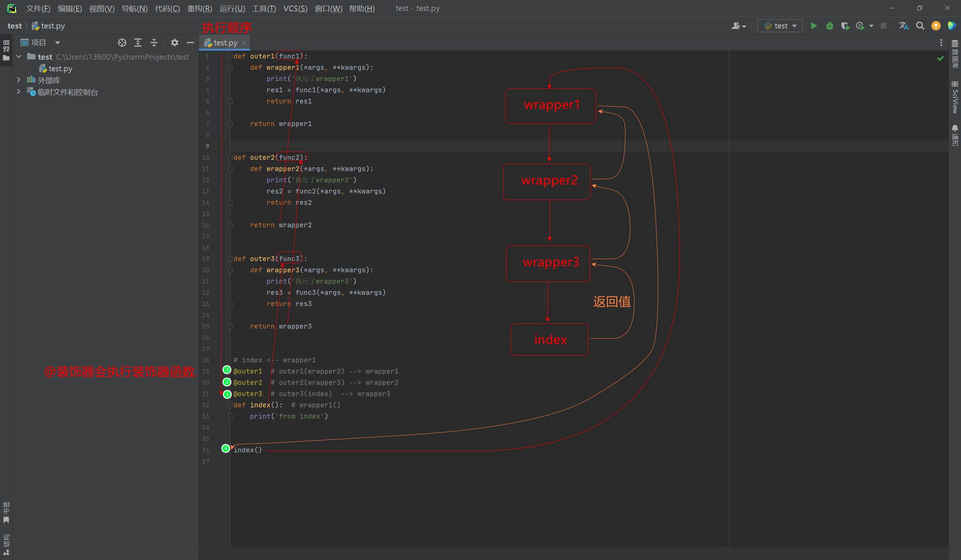
Task: Click the green inspection checkmark
Action: coord(940,58)
